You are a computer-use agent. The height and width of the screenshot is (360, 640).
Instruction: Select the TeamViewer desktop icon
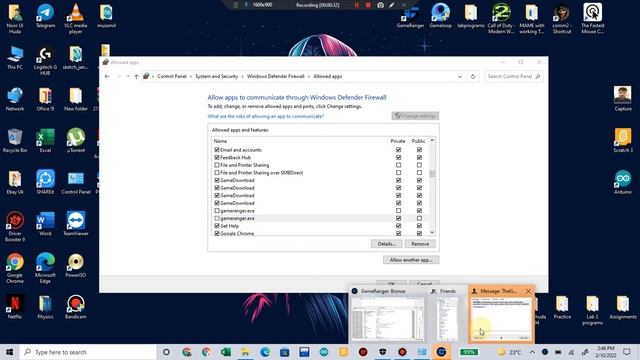pyautogui.click(x=76, y=224)
